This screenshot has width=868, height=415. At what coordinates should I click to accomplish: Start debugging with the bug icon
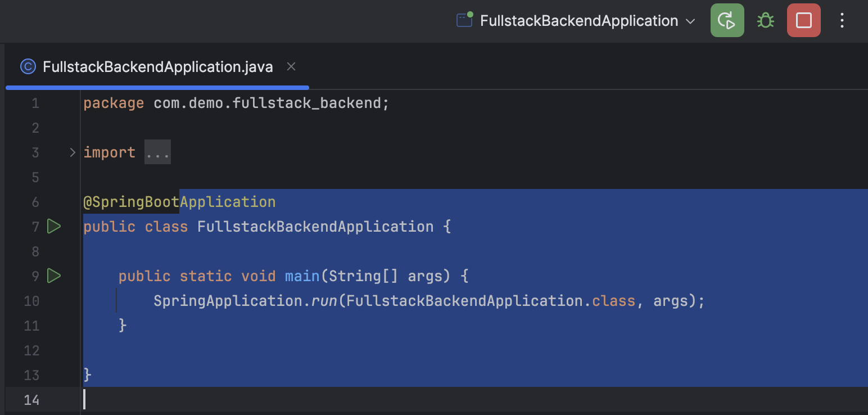click(x=765, y=21)
